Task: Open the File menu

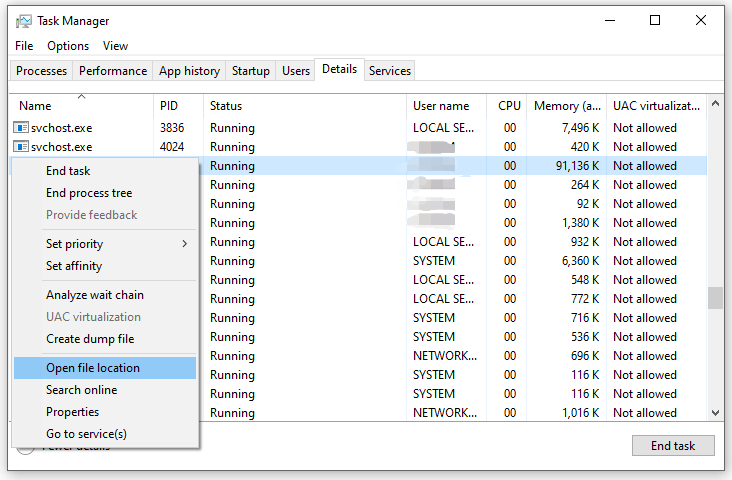Action: [24, 46]
